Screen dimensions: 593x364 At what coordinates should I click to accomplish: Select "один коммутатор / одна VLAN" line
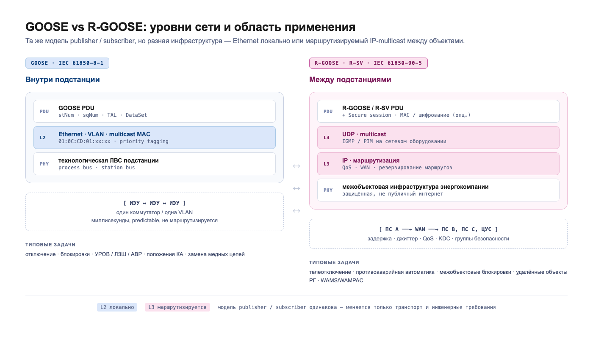[x=155, y=212]
